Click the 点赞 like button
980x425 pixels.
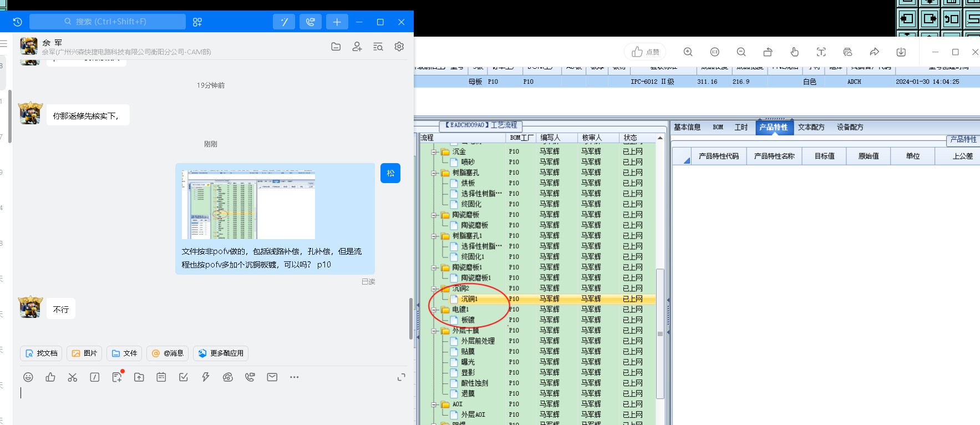pyautogui.click(x=645, y=52)
